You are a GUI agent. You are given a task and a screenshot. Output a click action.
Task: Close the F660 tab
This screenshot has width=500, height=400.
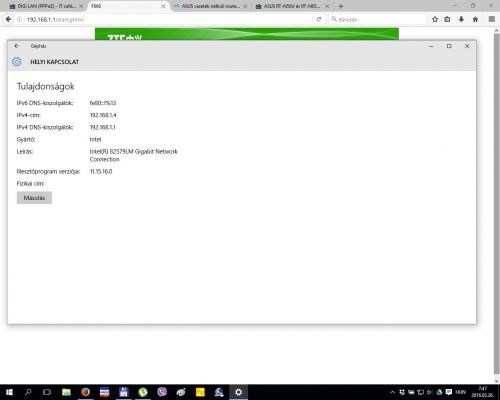point(163,6)
